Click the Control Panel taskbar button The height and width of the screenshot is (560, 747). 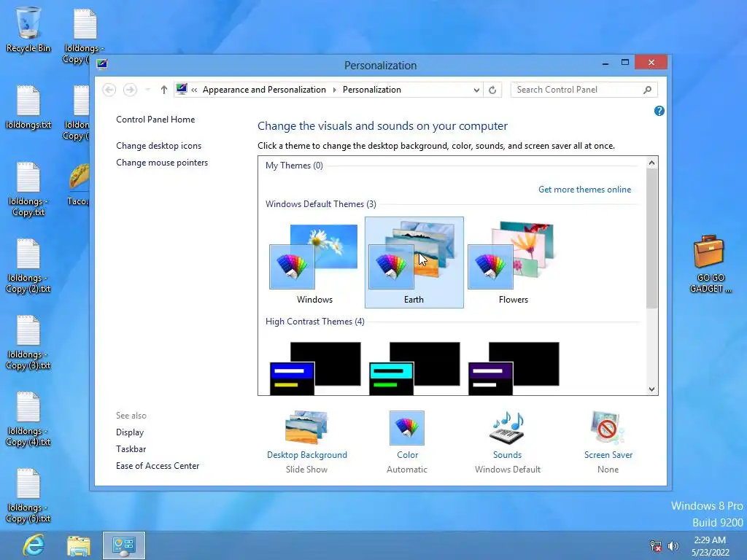[124, 545]
